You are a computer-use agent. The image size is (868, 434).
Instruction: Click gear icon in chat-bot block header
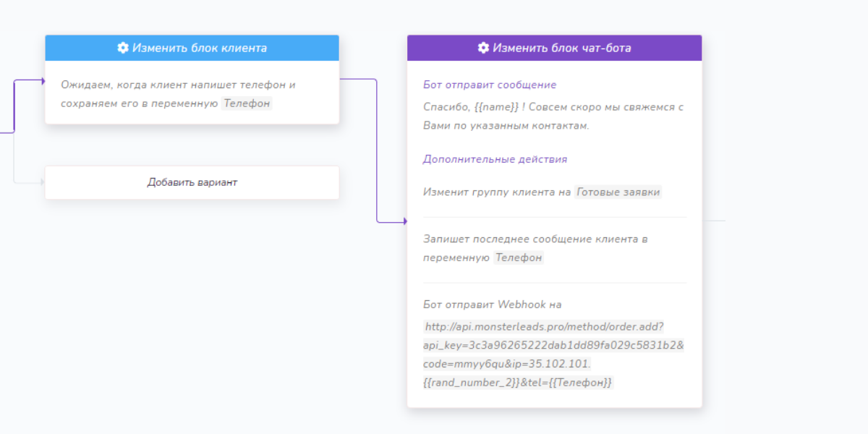pyautogui.click(x=483, y=48)
